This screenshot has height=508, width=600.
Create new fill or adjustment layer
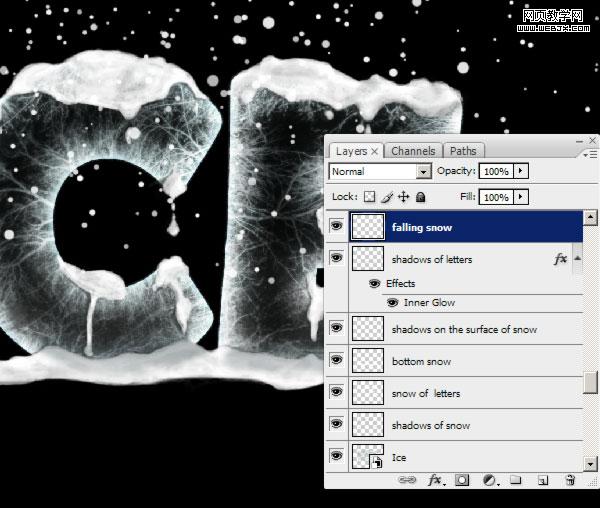point(490,480)
